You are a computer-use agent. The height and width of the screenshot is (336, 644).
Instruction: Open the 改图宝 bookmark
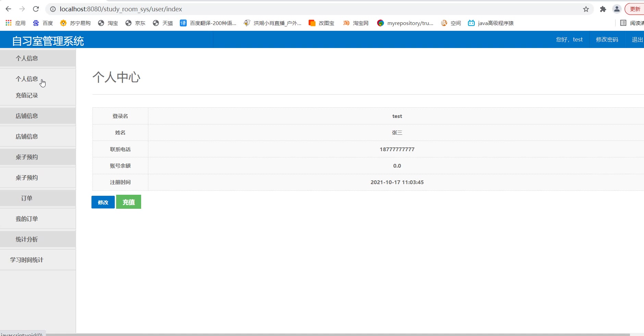(x=321, y=23)
